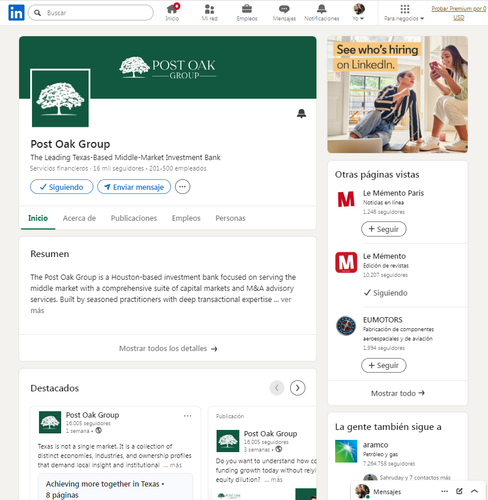Click the LinkedIn logo in the top bar
488x500 pixels.
pos(16,13)
